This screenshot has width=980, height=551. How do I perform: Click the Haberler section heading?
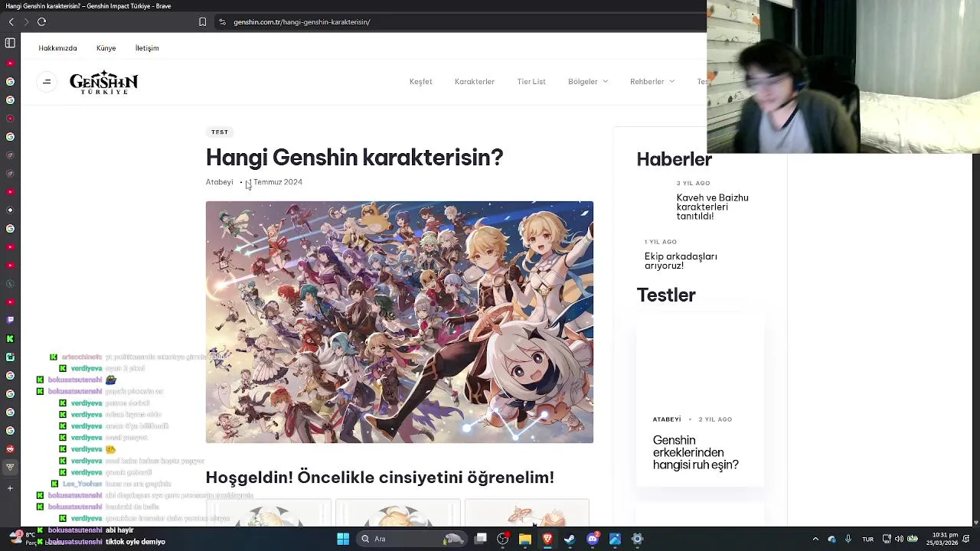(x=674, y=160)
